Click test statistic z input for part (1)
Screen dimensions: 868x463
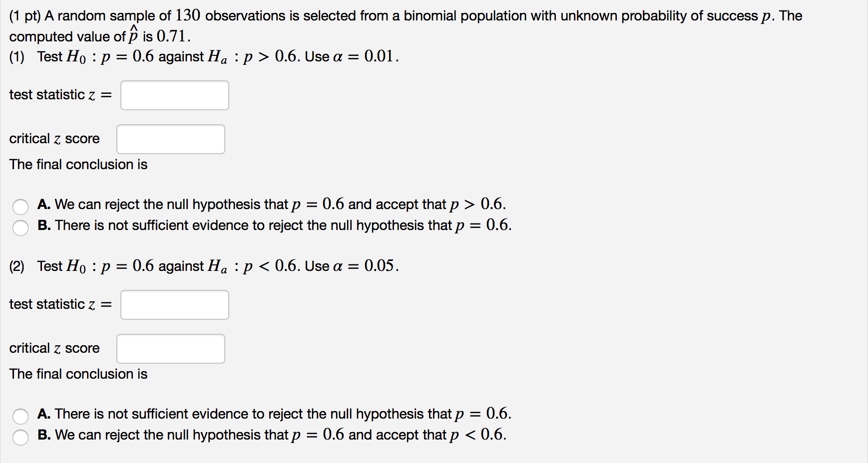point(175,95)
